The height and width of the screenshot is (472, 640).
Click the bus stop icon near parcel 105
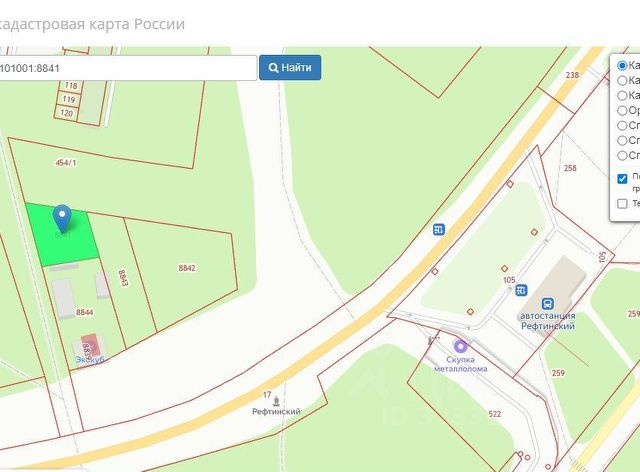(521, 290)
